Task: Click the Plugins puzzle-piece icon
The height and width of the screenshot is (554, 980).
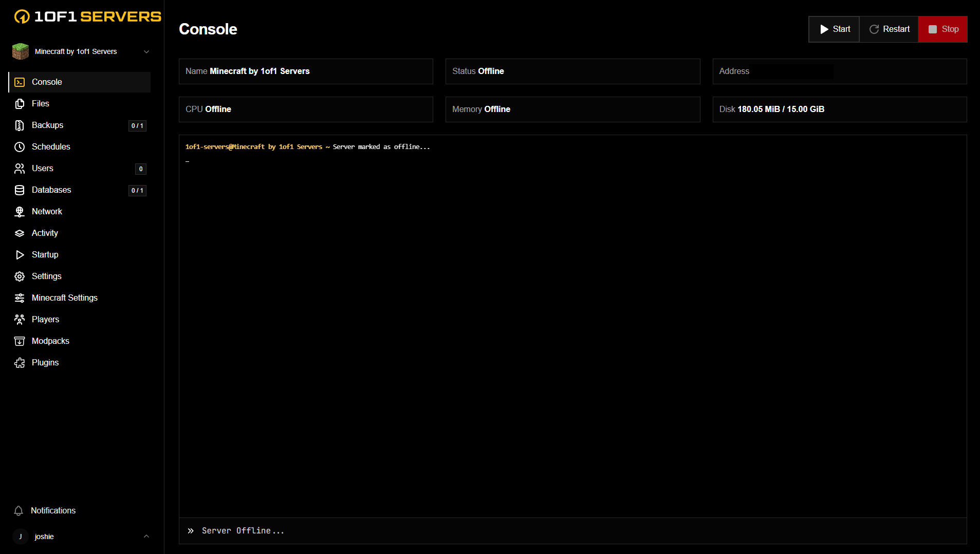Action: tap(20, 363)
